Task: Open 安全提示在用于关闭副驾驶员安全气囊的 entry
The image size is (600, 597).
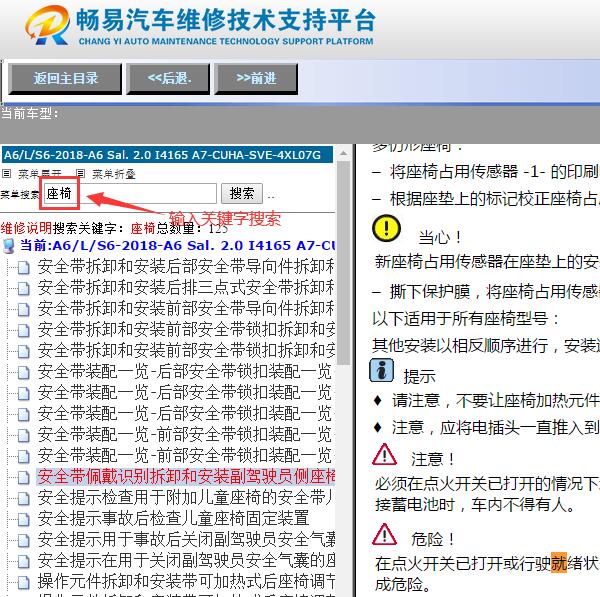Action: (186, 561)
